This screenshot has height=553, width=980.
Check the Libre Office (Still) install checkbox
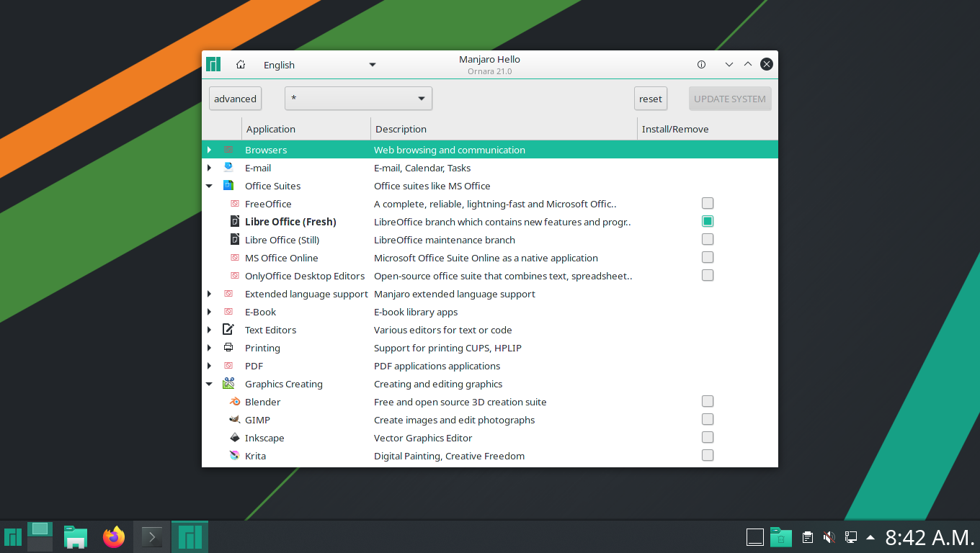click(708, 240)
